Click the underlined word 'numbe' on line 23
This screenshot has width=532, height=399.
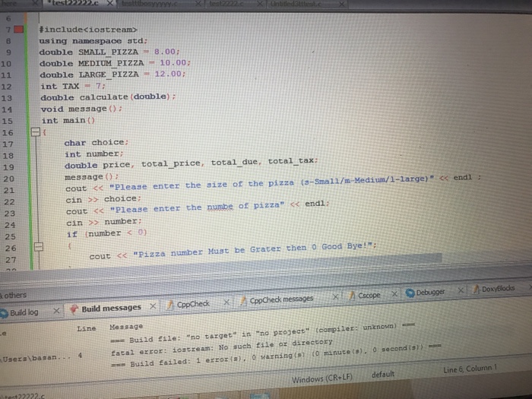coord(220,207)
